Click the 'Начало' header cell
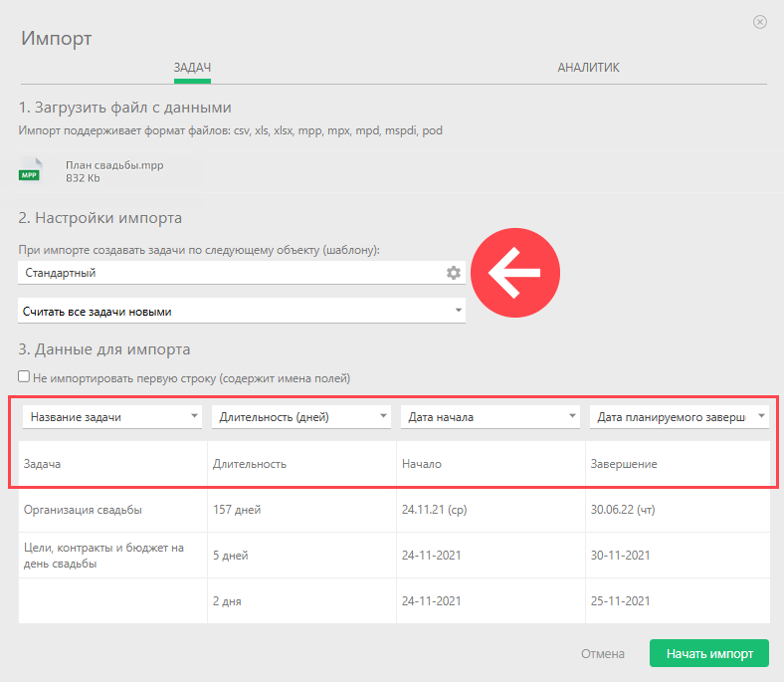The image size is (784, 682). tap(491, 464)
